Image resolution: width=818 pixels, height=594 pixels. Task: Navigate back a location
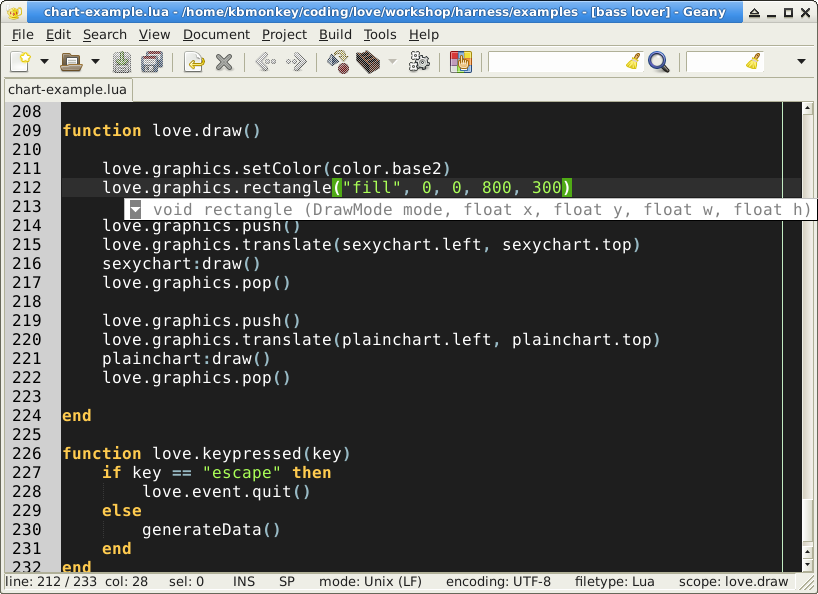pos(266,62)
